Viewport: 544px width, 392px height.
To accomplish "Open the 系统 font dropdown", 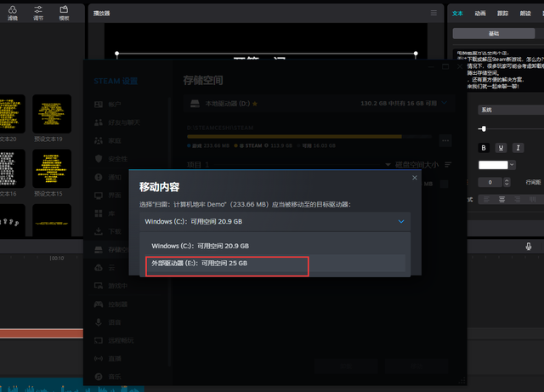I will tap(511, 110).
